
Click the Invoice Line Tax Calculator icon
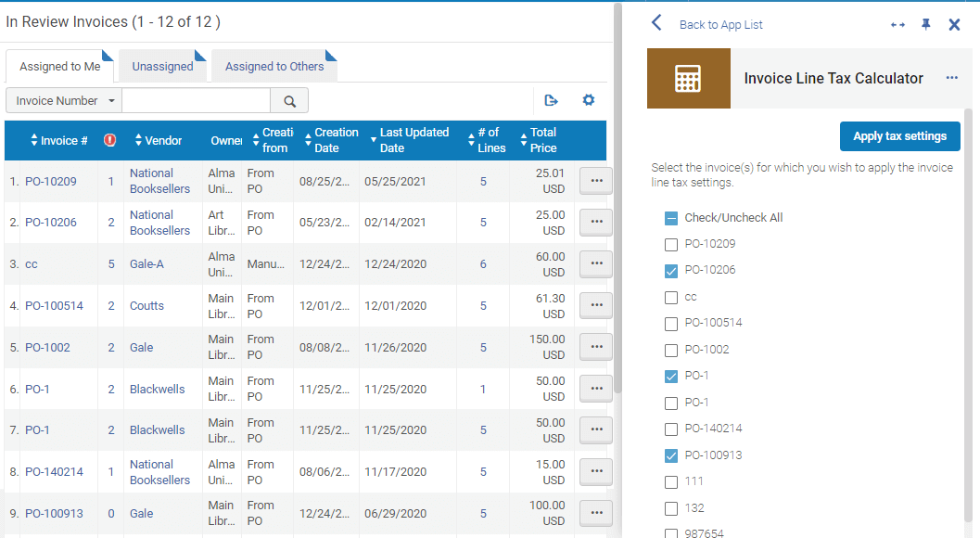(x=688, y=78)
